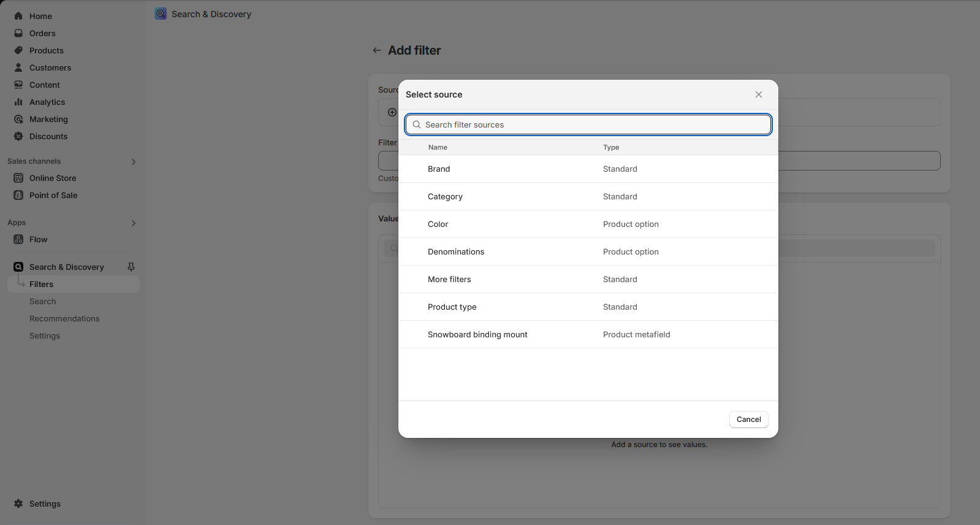980x525 pixels.
Task: Go back using the Add filter arrow
Action: click(377, 50)
